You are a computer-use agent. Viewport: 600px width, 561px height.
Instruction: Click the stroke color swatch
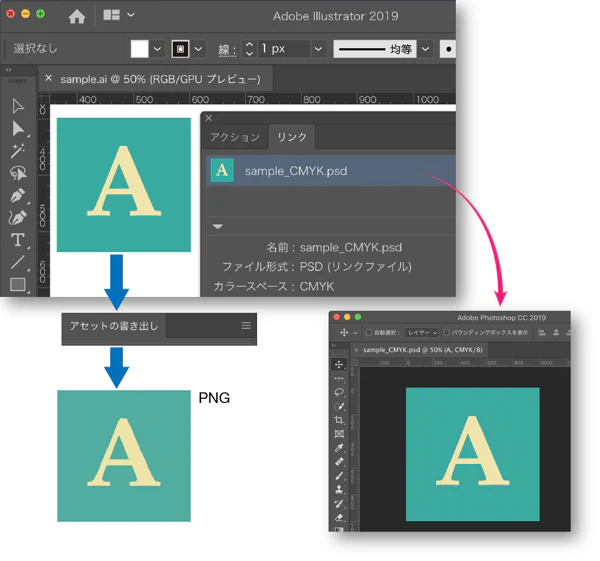tap(180, 49)
